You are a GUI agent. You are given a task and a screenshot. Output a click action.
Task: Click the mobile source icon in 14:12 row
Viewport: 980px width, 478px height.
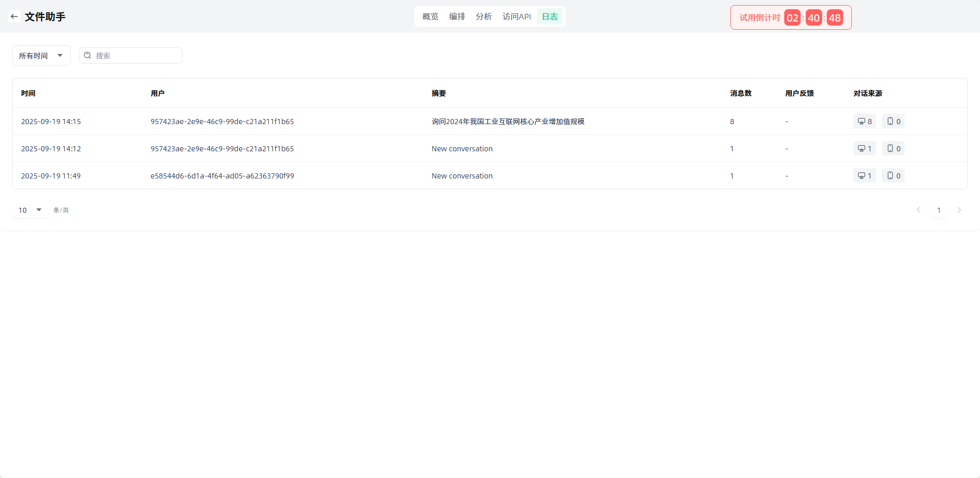click(x=890, y=149)
